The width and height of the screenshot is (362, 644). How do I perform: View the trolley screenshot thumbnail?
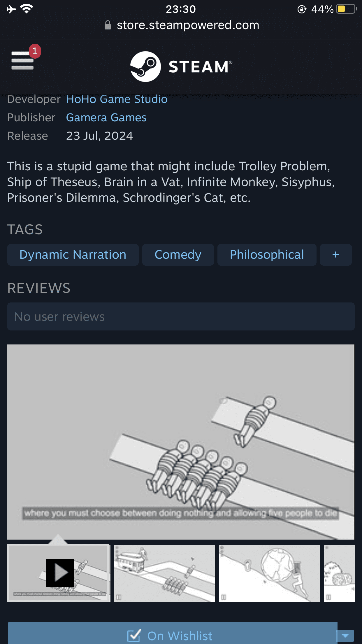(164, 573)
